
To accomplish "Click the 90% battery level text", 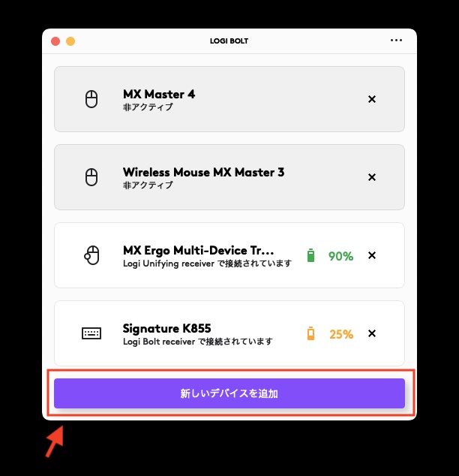I will pos(340,256).
